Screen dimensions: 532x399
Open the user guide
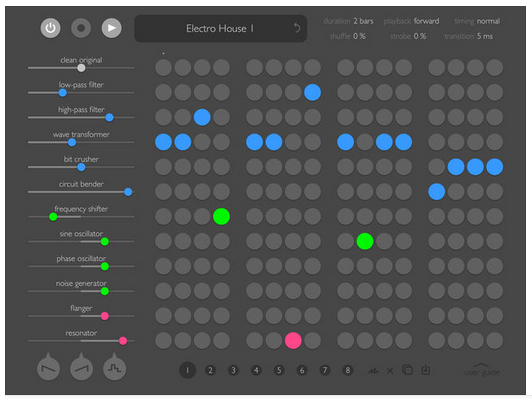coord(482,370)
